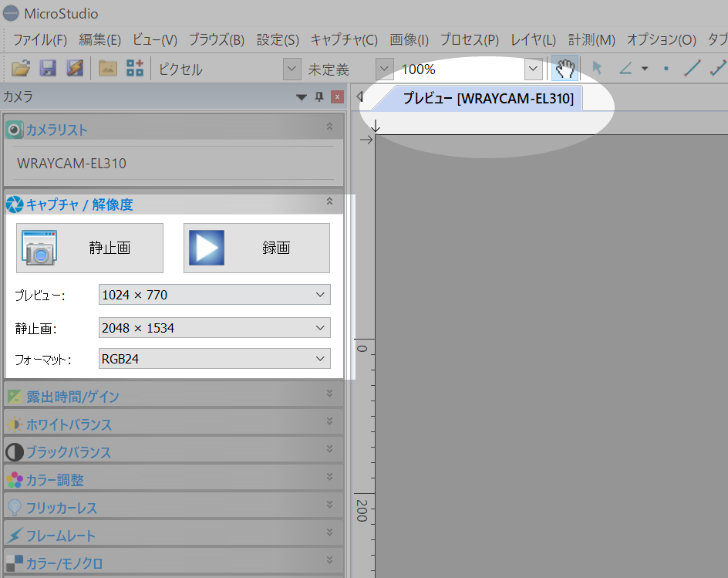The height and width of the screenshot is (578, 728).
Task: Open the キャプチャ(C) menu
Action: (x=344, y=40)
